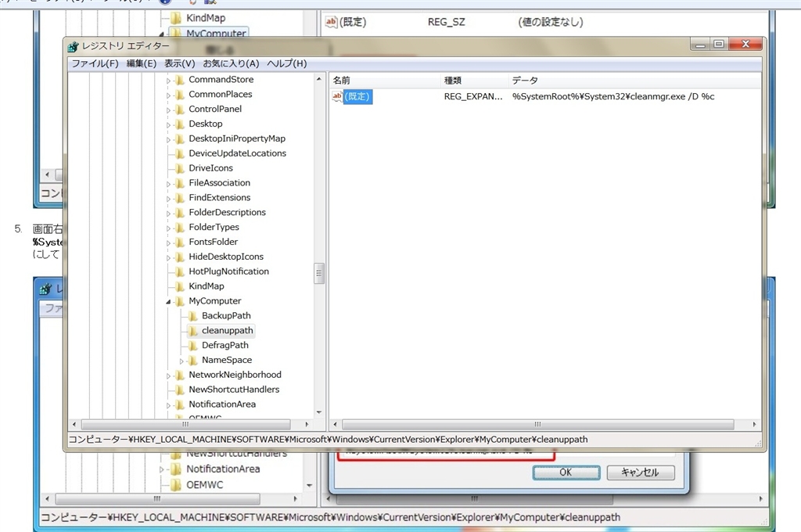Click the KindMap folder icon in front window
The image size is (801, 532).
point(179,286)
